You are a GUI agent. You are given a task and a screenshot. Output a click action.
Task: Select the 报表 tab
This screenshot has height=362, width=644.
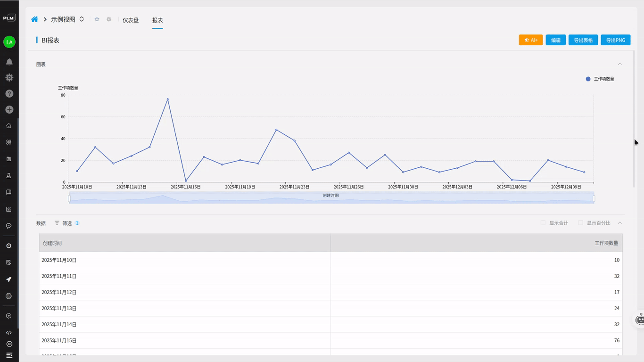(157, 20)
